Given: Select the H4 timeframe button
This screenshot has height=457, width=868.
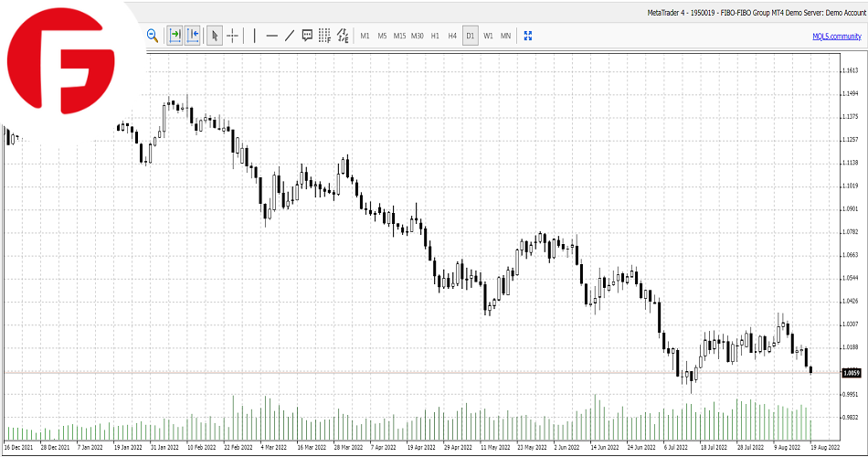Looking at the screenshot, I should [452, 36].
